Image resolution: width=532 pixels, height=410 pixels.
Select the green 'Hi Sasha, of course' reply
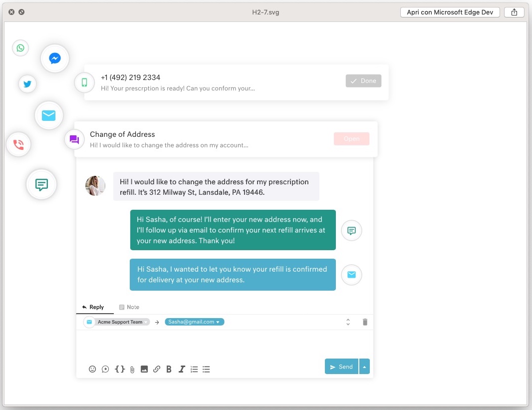click(x=233, y=230)
